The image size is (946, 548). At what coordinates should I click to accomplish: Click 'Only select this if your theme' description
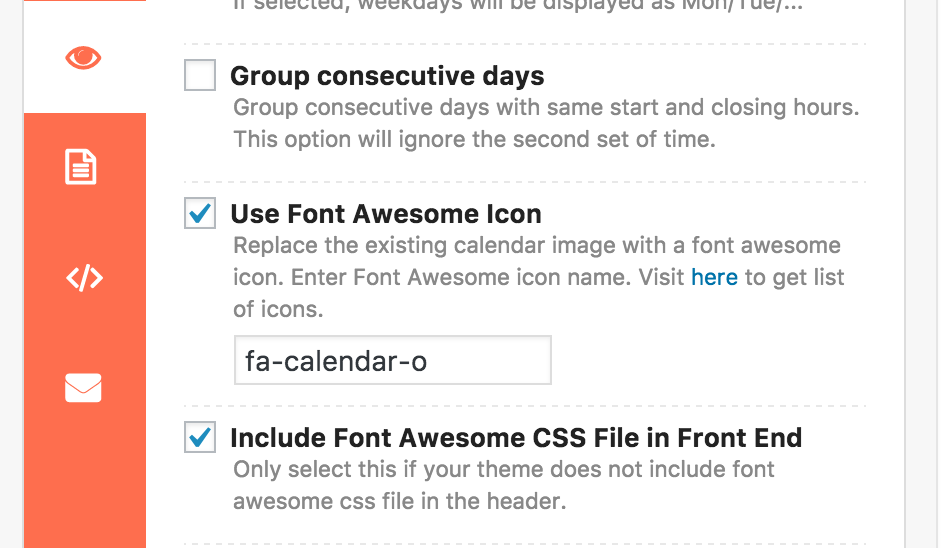point(504,470)
